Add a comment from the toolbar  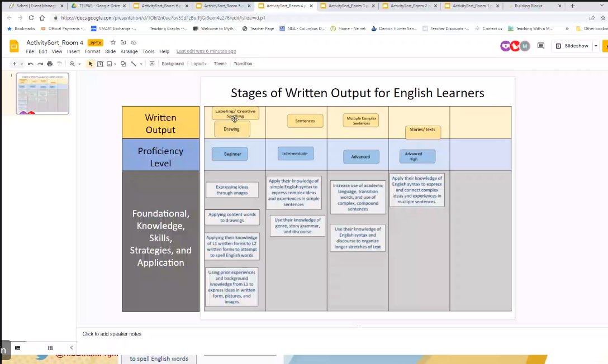coord(152,64)
